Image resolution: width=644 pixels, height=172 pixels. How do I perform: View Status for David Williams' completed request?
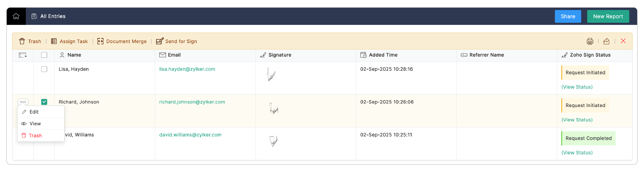[x=577, y=153]
